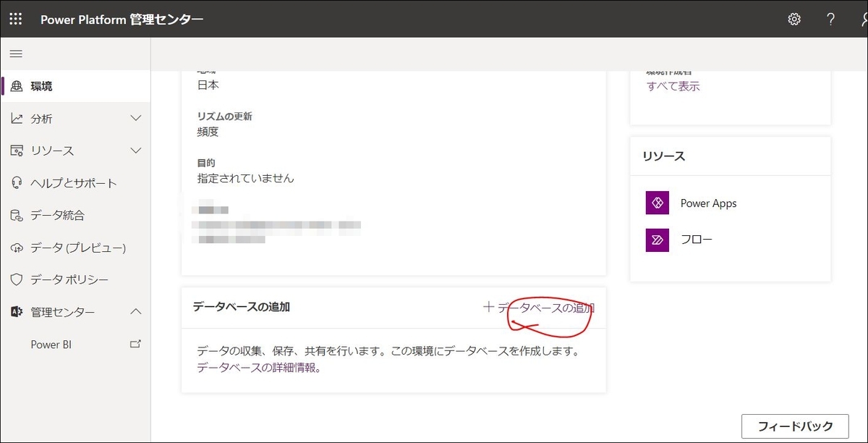This screenshot has height=443, width=868.
Task: Click the データ統合 icon
Action: click(17, 215)
